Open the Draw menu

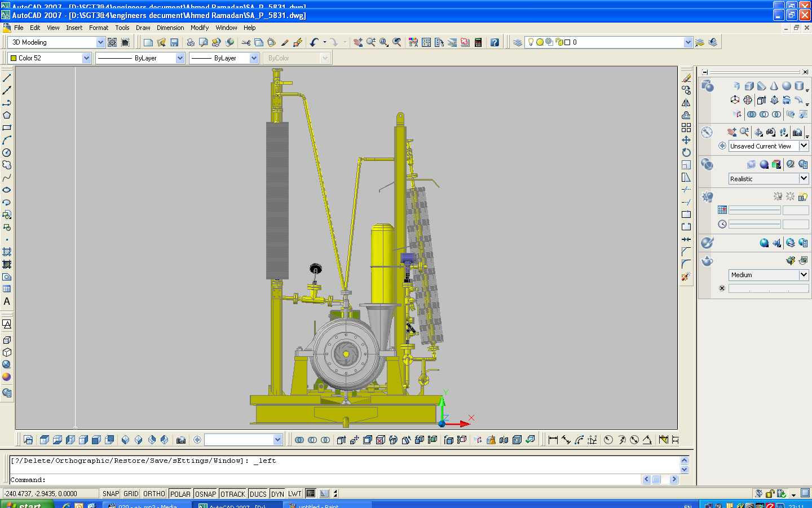point(143,28)
